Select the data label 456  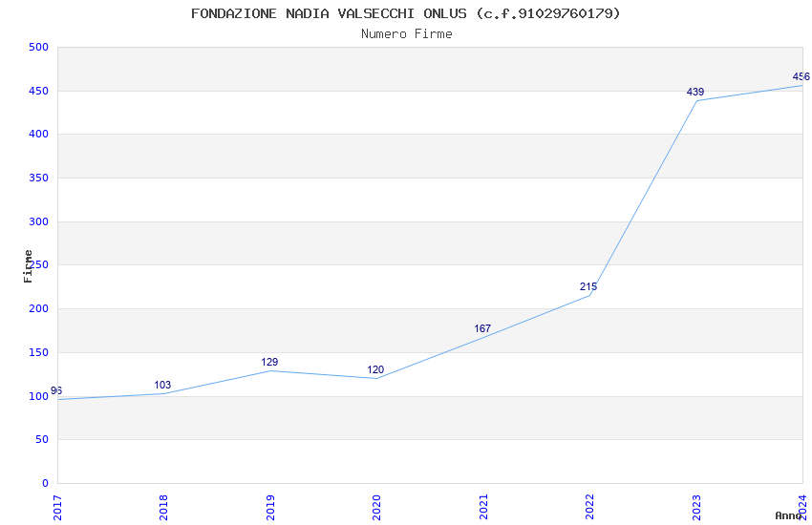click(801, 77)
